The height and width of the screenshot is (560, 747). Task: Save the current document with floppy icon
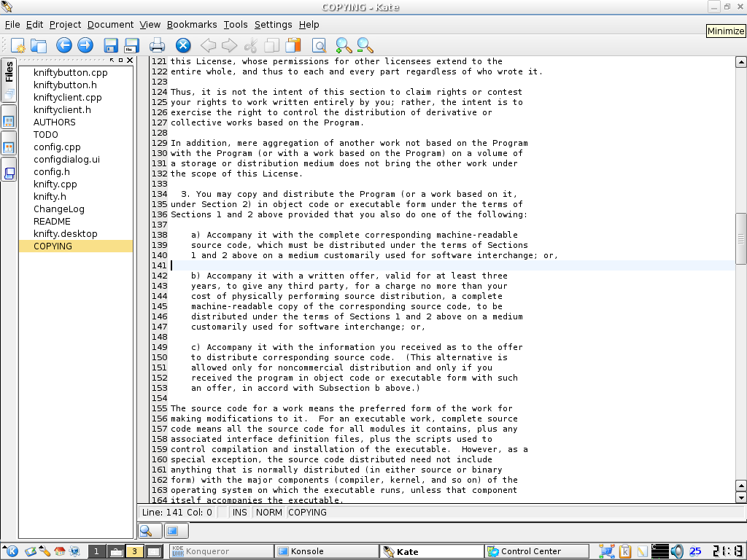(111, 45)
